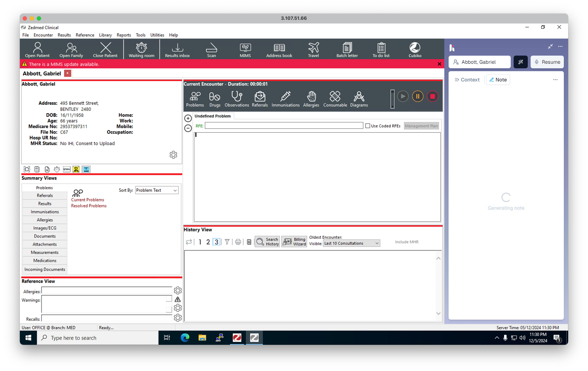Open the Utilities menu

click(x=157, y=35)
